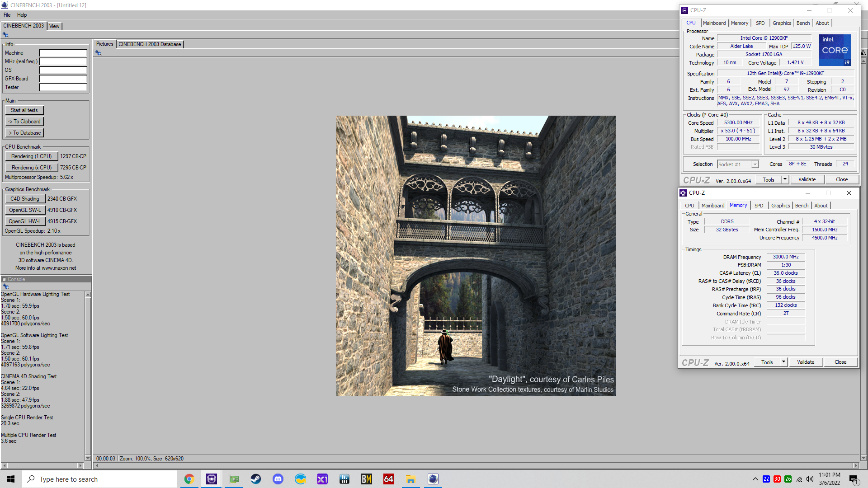Click the pin icon in the Console panel
868x488 pixels.
point(5,286)
